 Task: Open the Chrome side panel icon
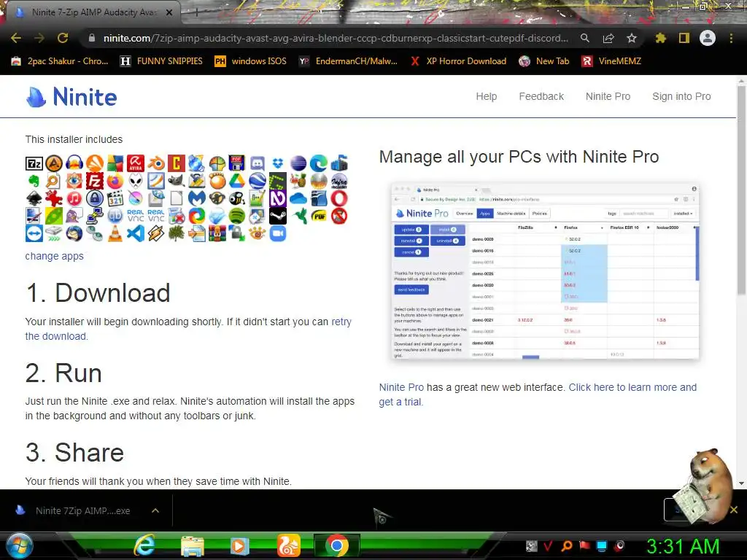coord(684,38)
